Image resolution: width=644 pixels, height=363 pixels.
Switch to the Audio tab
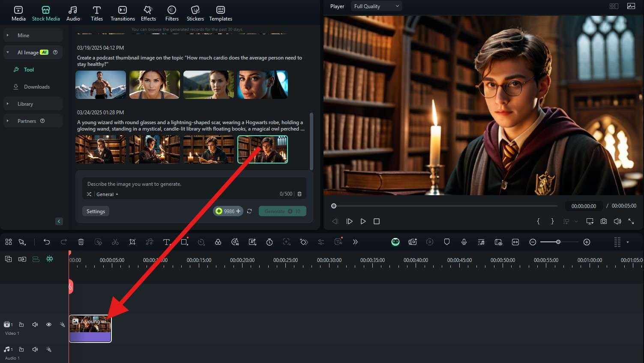73,13
